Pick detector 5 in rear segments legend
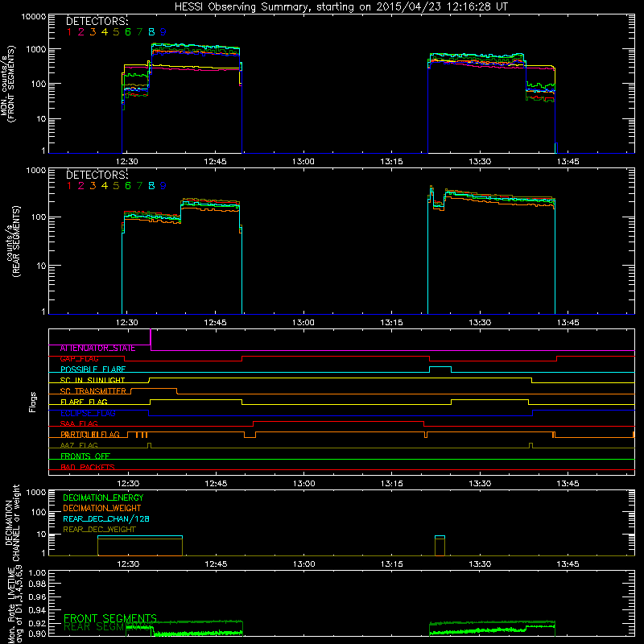This screenshot has height=644, width=644. [x=116, y=186]
